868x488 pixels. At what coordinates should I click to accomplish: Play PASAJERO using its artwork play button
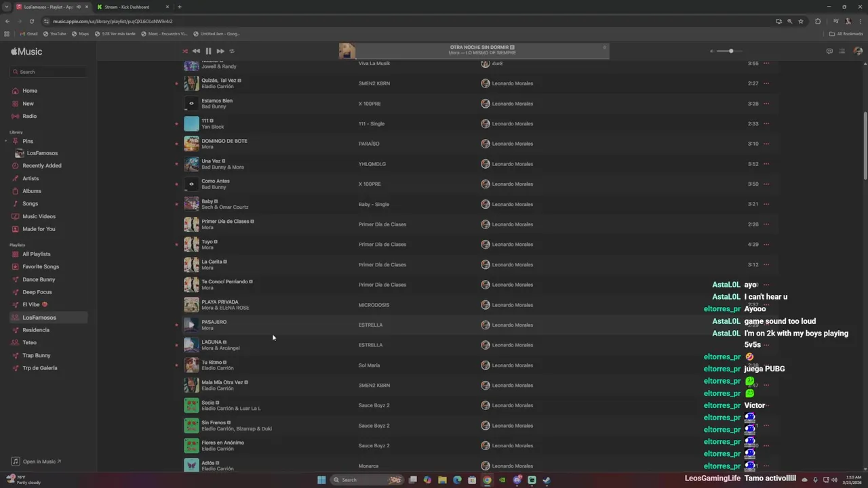point(191,325)
